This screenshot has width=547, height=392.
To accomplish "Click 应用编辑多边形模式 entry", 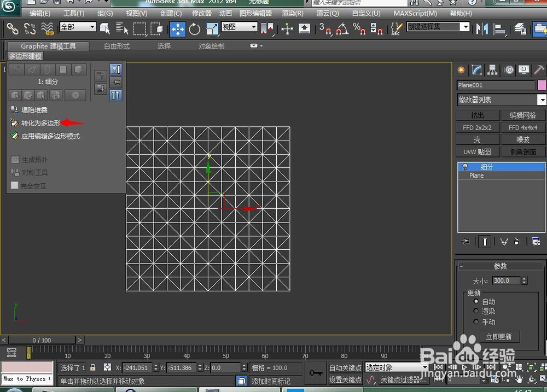I will click(x=50, y=136).
